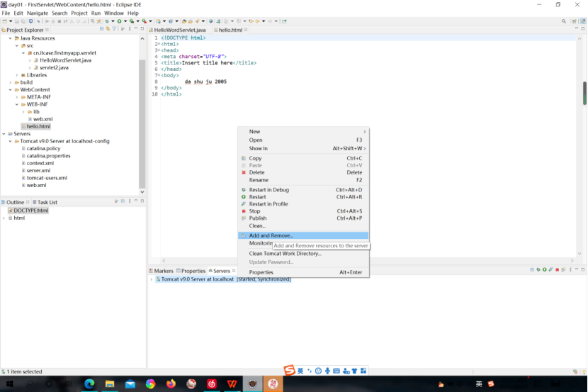Switch to the Markers tab
Viewport: 588px width, 392px height.
coord(161,271)
